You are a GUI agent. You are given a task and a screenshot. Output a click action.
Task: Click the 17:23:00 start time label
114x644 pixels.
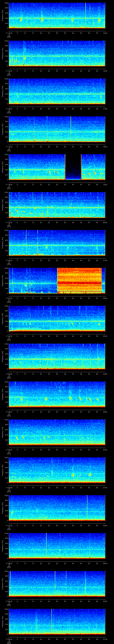point(9,374)
